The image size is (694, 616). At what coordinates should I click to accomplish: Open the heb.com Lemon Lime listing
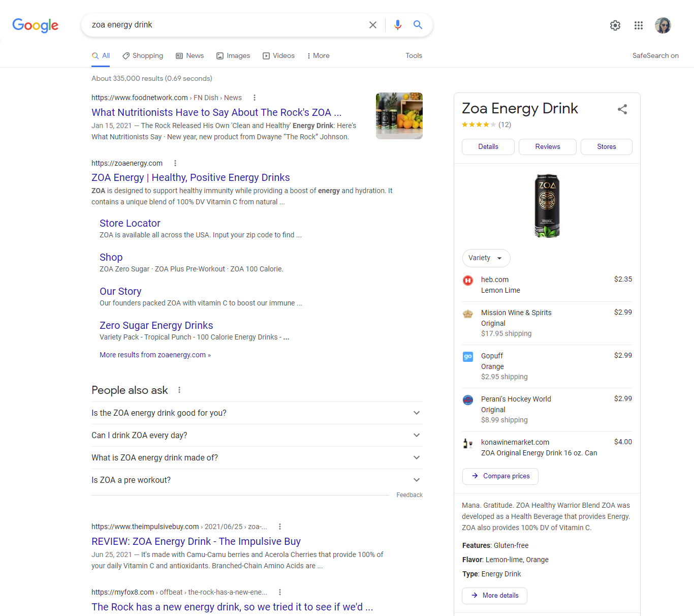pyautogui.click(x=547, y=285)
